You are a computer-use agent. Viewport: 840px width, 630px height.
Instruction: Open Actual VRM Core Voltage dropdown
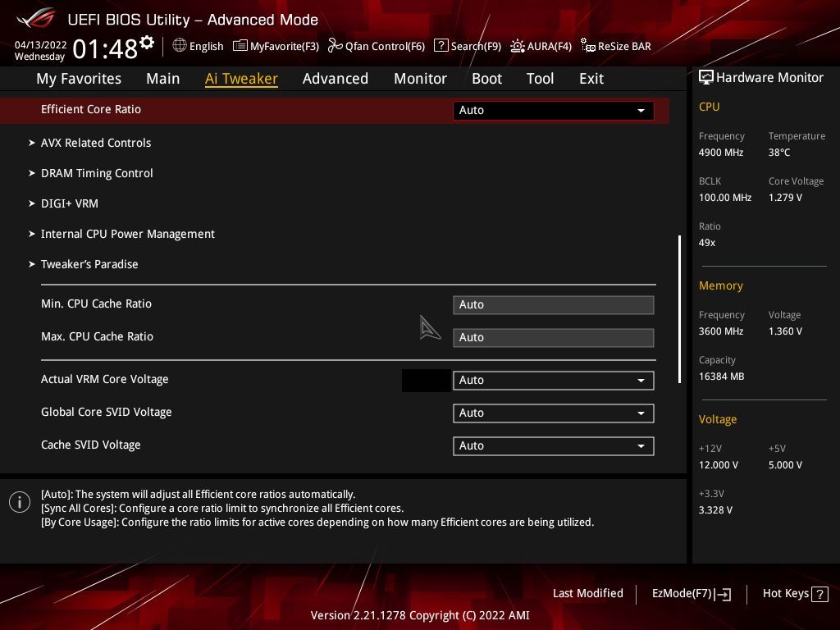[553, 381]
